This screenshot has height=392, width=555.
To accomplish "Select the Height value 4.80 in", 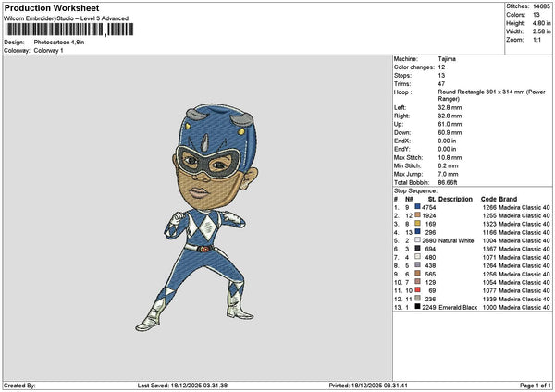I will (x=541, y=23).
